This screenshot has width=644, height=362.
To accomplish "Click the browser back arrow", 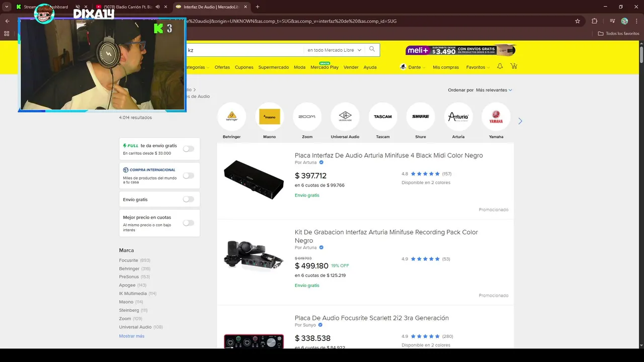I will coord(7,21).
